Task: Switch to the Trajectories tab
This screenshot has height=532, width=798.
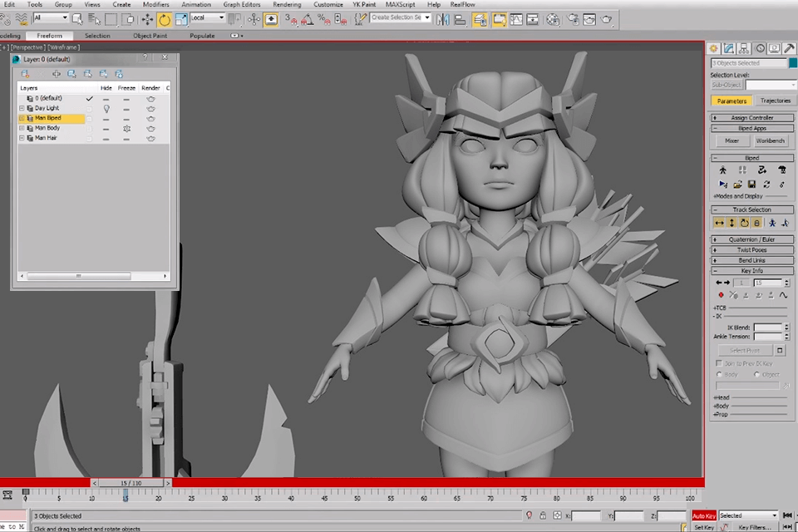Action: (775, 101)
